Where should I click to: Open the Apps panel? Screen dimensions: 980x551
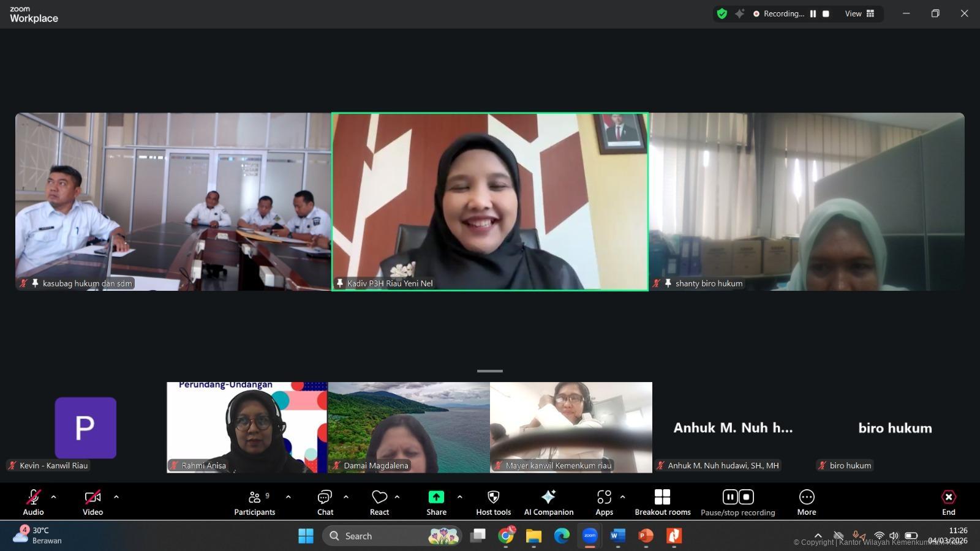pos(604,502)
